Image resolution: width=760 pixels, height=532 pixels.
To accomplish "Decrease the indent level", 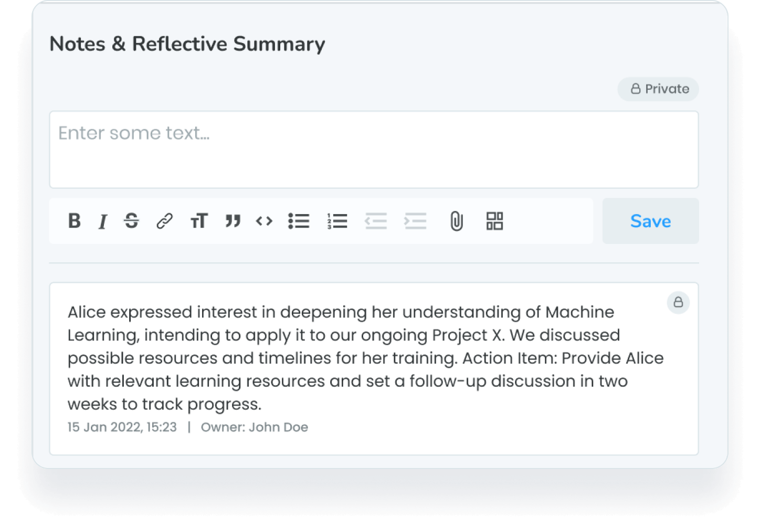I will point(376,221).
